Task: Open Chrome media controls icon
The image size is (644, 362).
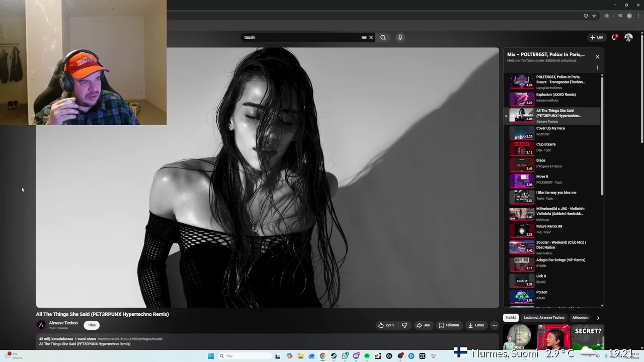Action: (x=620, y=16)
